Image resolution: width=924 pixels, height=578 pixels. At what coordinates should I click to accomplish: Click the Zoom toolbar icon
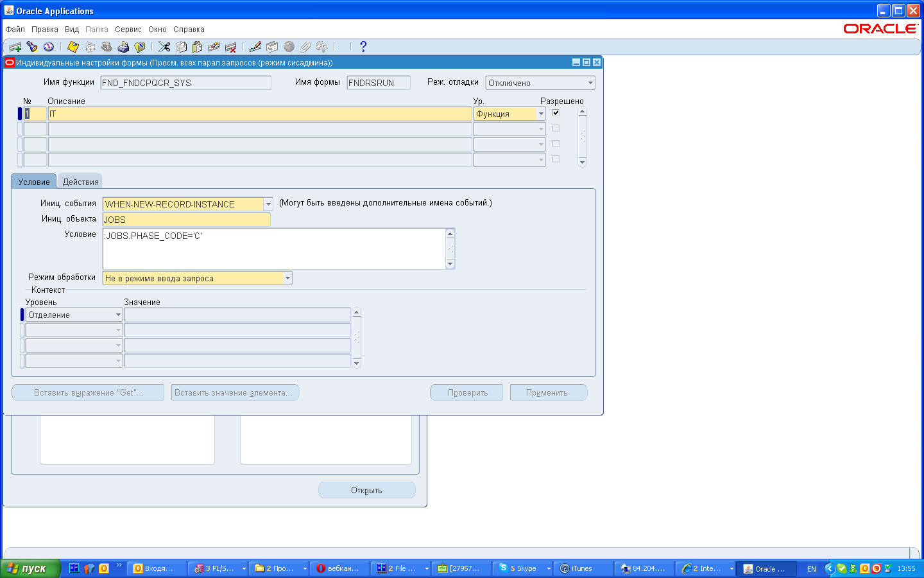272,47
